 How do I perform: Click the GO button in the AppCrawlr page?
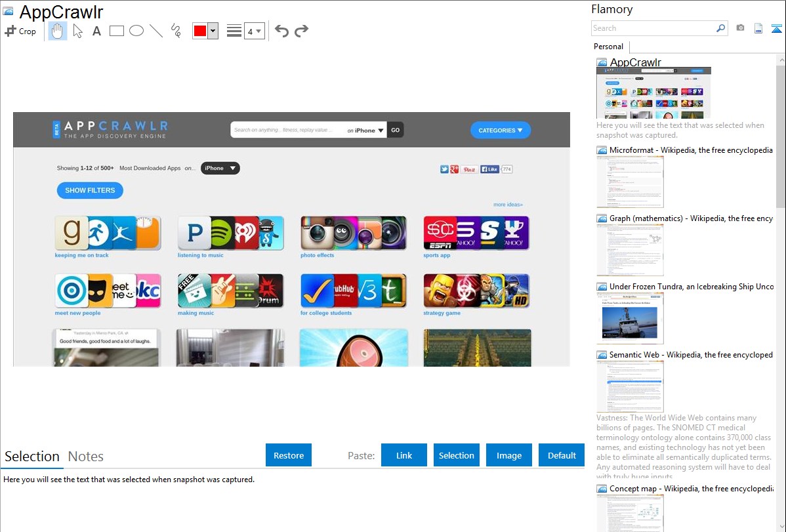click(x=396, y=131)
